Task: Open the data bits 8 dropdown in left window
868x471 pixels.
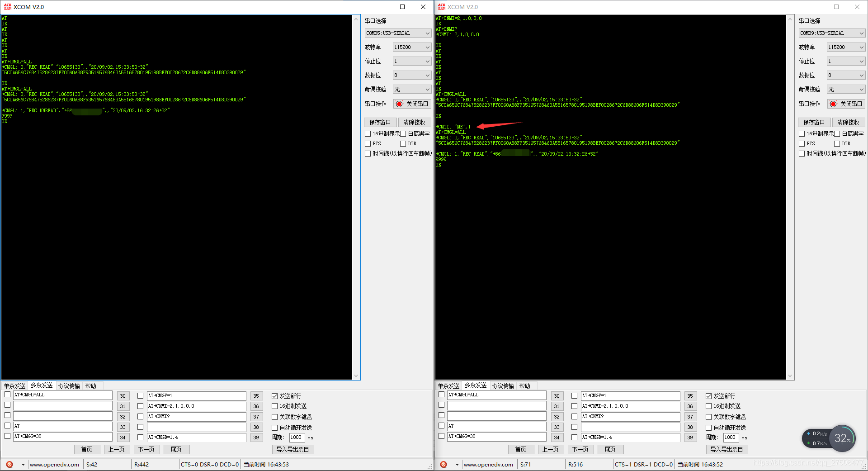Action: click(x=412, y=75)
